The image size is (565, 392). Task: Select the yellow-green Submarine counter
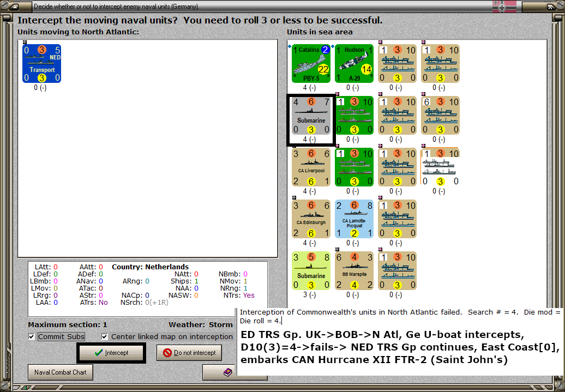(311, 271)
